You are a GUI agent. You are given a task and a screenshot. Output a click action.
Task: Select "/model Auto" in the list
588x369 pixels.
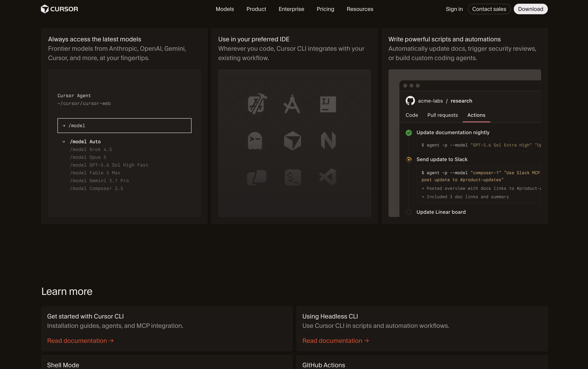[85, 142]
